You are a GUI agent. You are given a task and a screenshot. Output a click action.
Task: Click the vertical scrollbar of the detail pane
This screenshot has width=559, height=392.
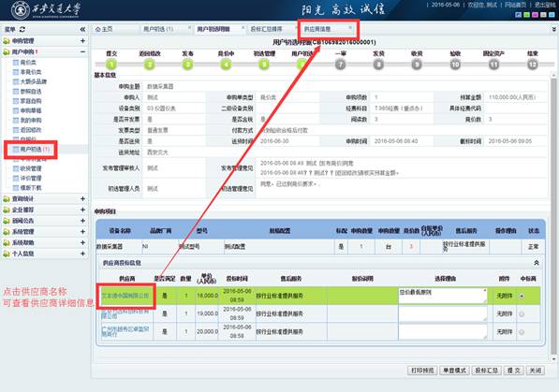point(553,217)
